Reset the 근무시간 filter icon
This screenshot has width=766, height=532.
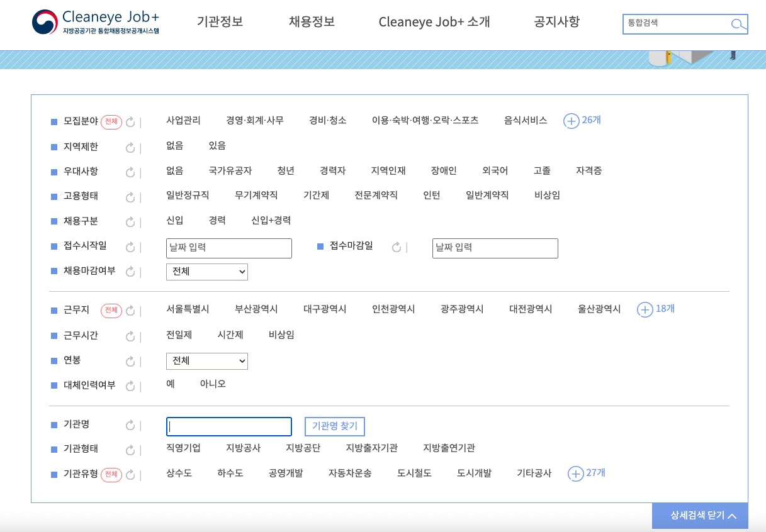(x=130, y=336)
